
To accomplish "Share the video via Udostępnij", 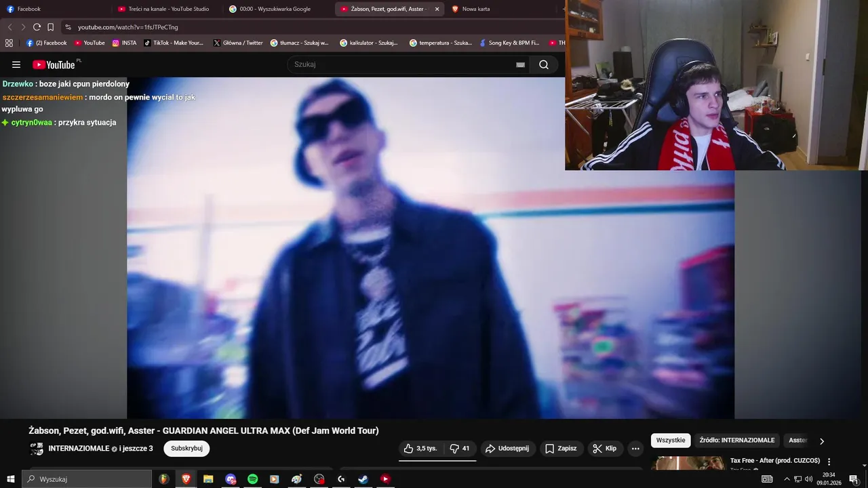I will tap(508, 449).
